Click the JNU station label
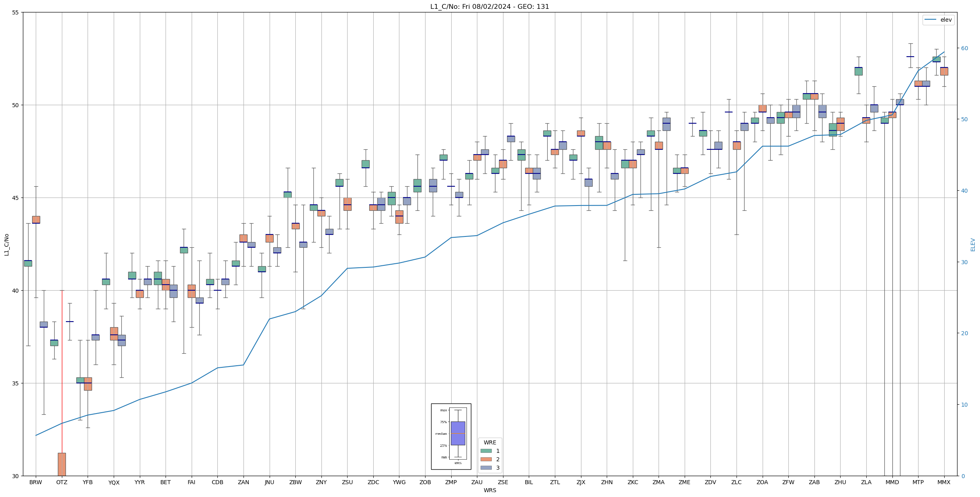The width and height of the screenshot is (980, 497). (x=269, y=482)
